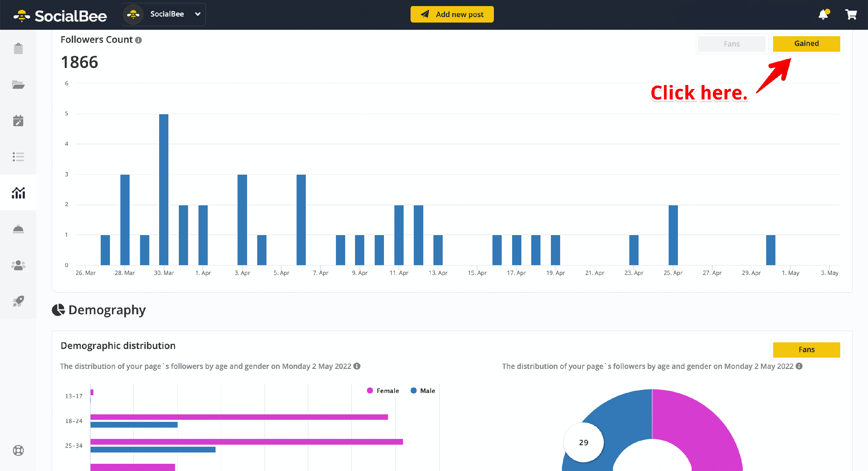Open the shopping cart icon
This screenshot has height=471, width=868.
[x=851, y=14]
